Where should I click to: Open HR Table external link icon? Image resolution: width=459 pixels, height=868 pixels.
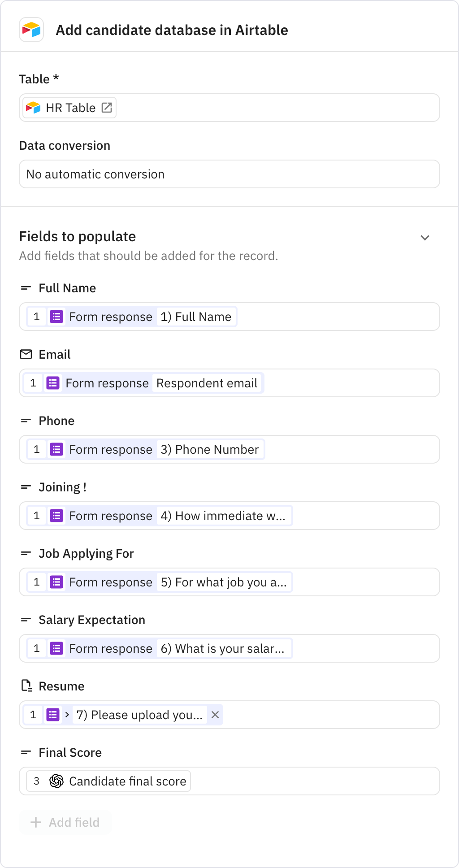pos(107,108)
